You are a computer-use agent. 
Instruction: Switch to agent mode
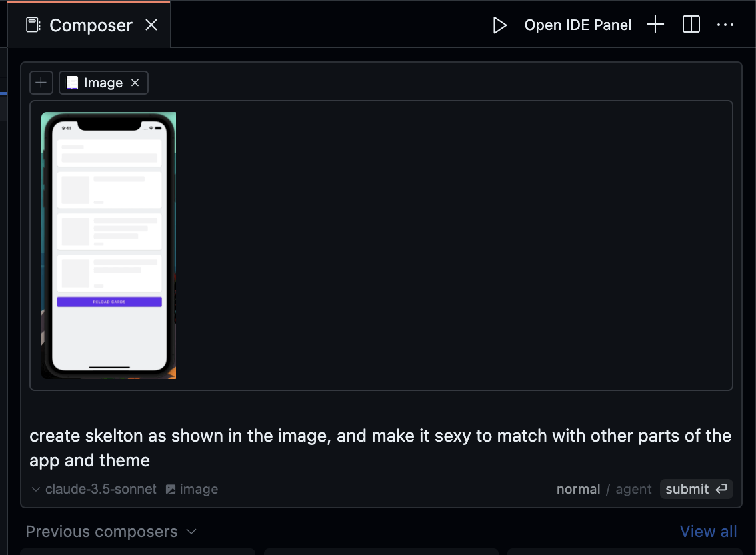tap(633, 489)
